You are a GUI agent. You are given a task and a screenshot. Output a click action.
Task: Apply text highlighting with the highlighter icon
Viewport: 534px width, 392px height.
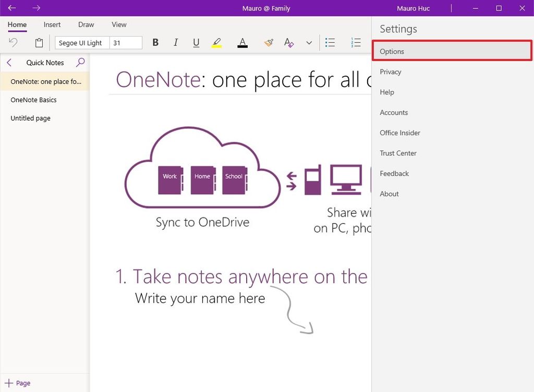tap(217, 43)
